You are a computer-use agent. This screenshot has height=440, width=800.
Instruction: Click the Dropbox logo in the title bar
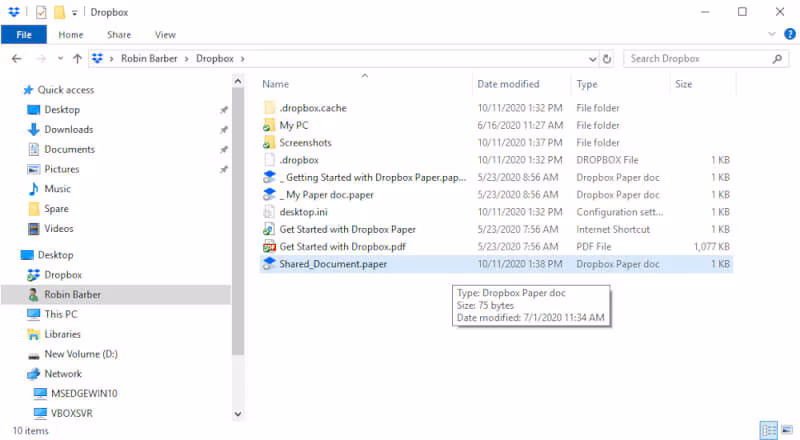point(14,12)
